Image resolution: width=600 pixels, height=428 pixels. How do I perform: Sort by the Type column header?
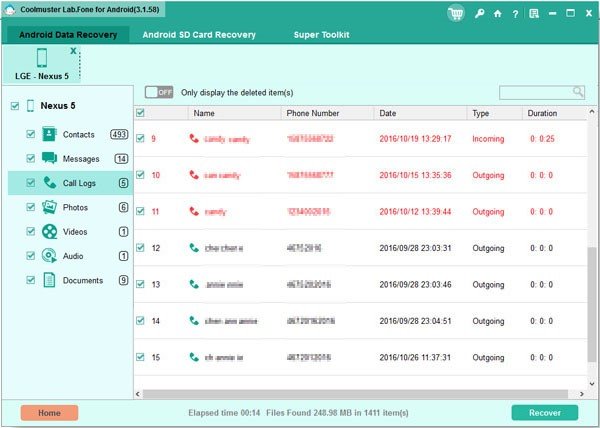tap(495, 113)
